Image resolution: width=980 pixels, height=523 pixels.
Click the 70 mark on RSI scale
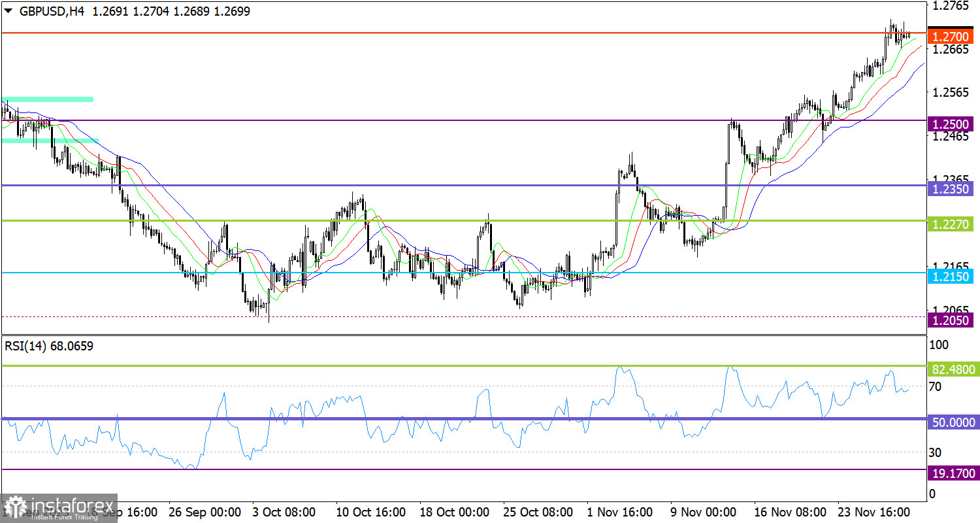tap(936, 386)
